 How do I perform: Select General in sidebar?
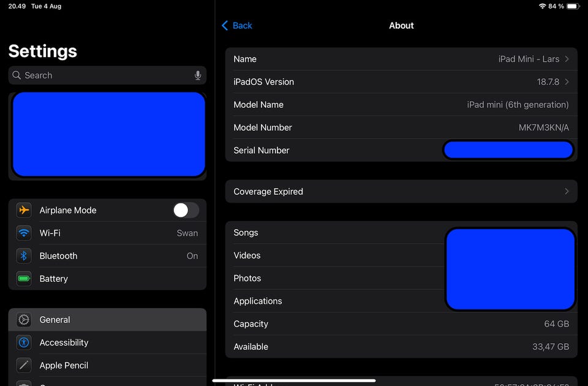107,320
